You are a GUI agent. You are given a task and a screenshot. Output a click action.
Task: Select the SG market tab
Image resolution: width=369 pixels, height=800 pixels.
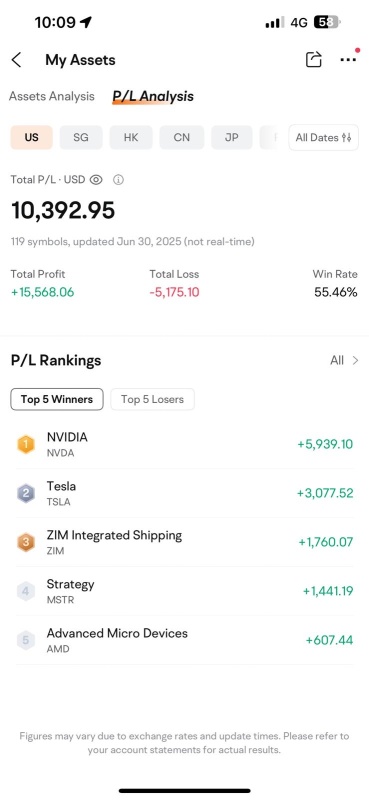(81, 138)
